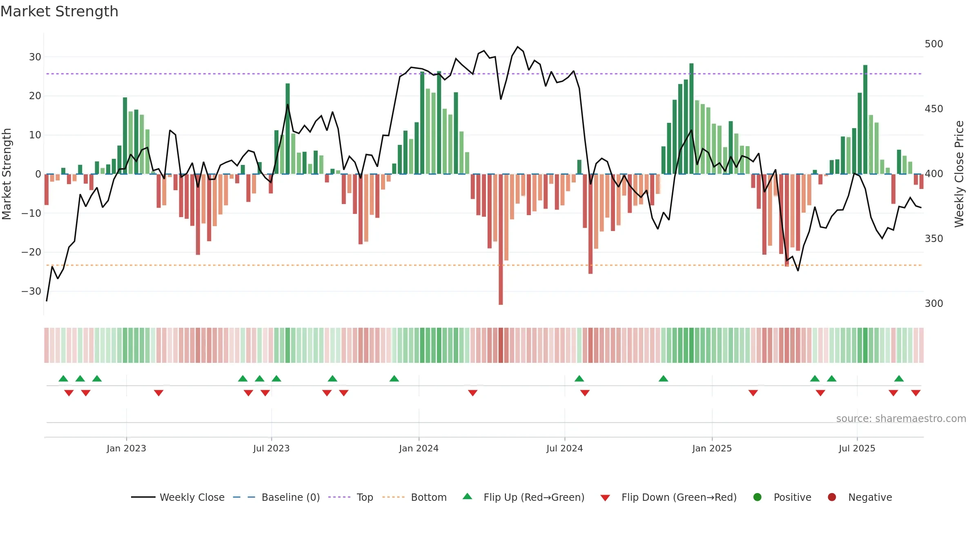The image size is (980, 551).
Task: Click the Market Strength y-axis title
Action: coord(7,174)
